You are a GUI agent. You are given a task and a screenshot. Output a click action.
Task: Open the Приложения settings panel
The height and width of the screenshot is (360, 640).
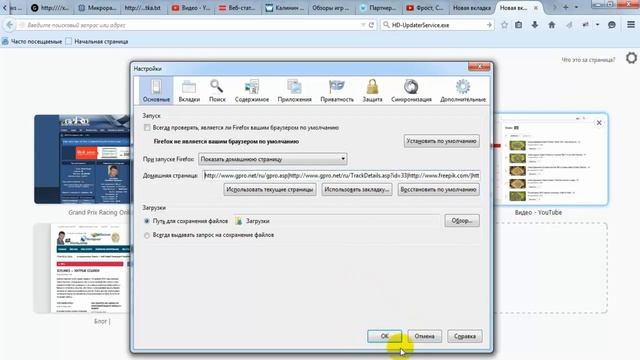tap(294, 91)
